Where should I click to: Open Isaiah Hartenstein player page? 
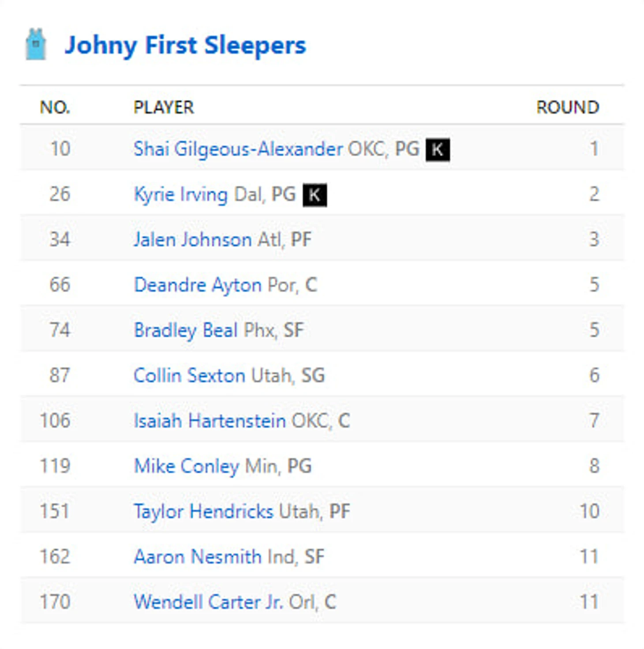pyautogui.click(x=210, y=421)
